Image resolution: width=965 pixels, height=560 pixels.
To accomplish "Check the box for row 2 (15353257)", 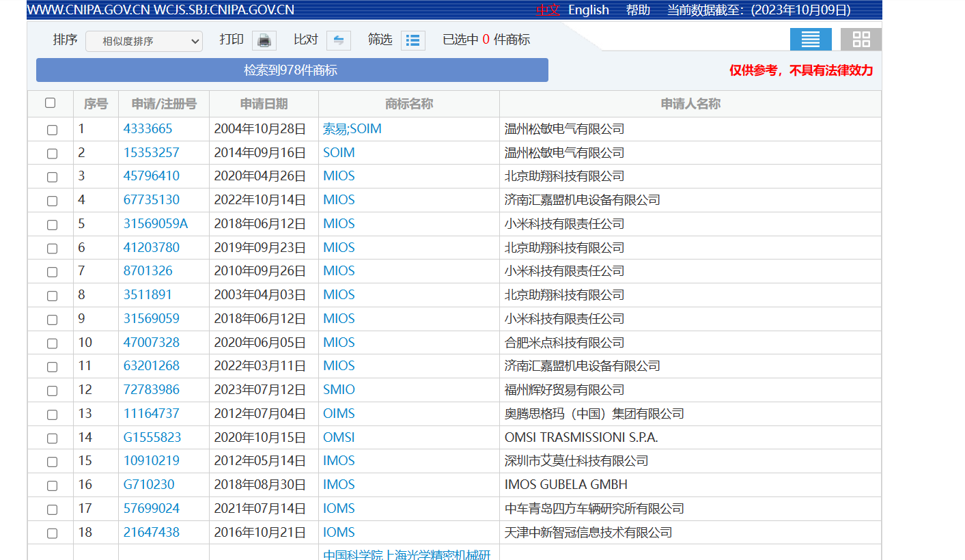I will (52, 154).
